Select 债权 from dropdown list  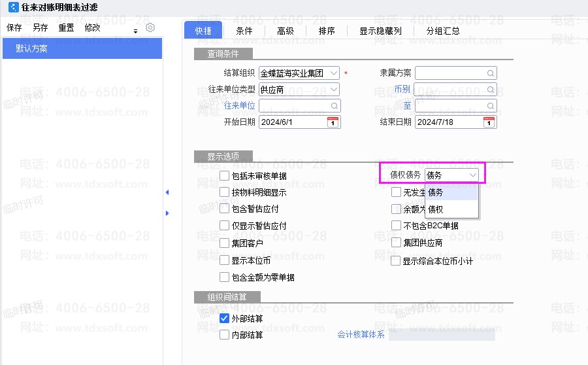point(436,209)
